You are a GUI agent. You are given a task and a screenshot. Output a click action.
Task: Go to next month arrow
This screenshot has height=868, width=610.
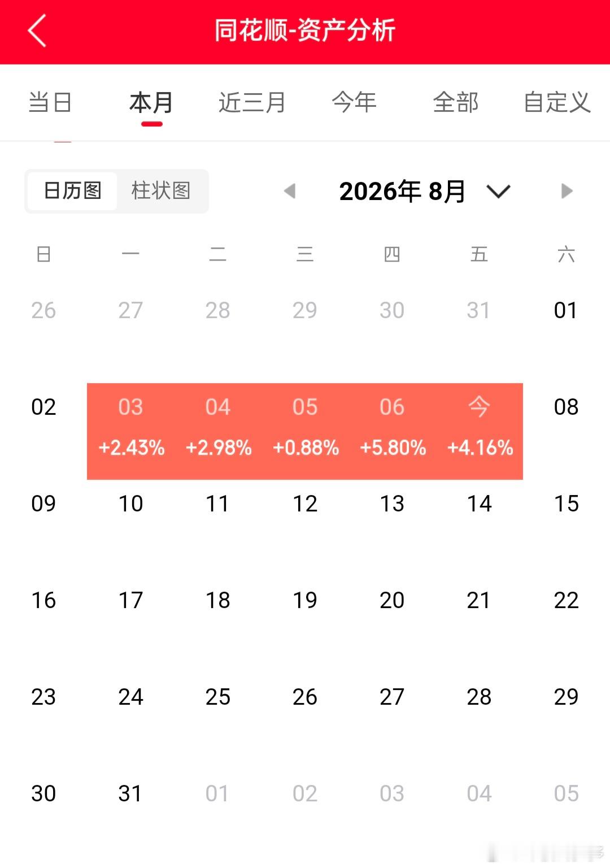567,191
